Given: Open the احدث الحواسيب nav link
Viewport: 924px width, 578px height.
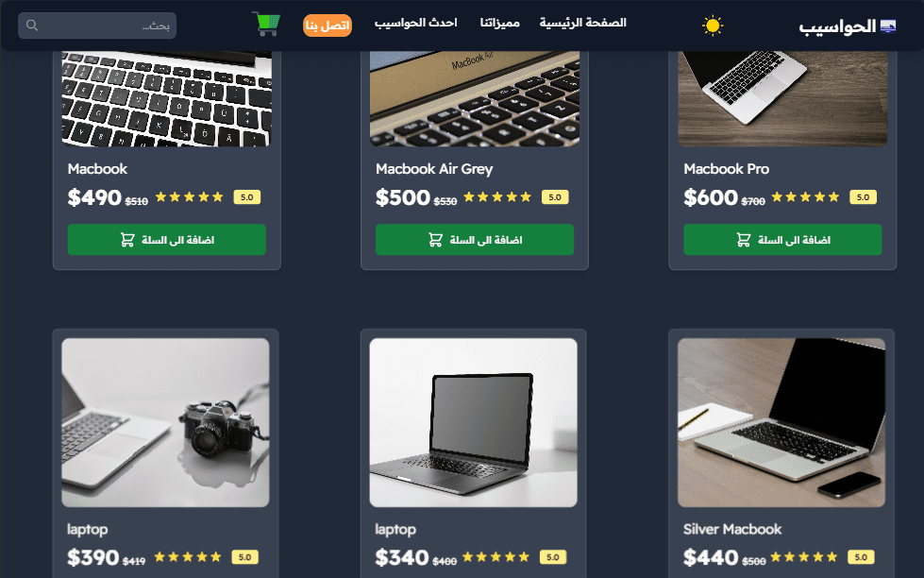Looking at the screenshot, I should [x=416, y=23].
